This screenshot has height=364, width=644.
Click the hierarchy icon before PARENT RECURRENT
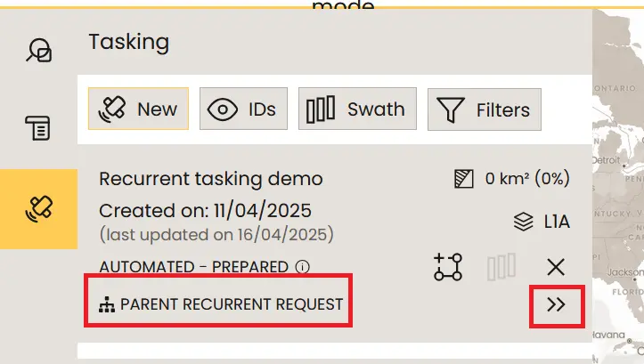(x=107, y=305)
